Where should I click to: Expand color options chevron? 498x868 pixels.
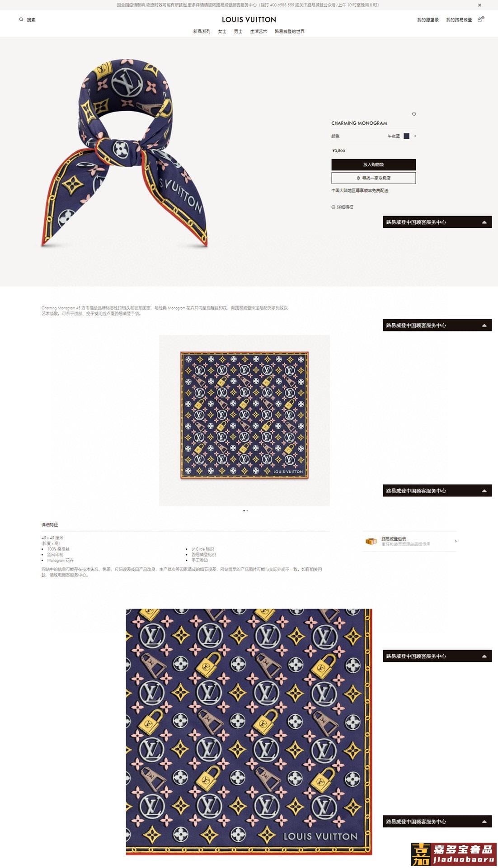(x=415, y=136)
